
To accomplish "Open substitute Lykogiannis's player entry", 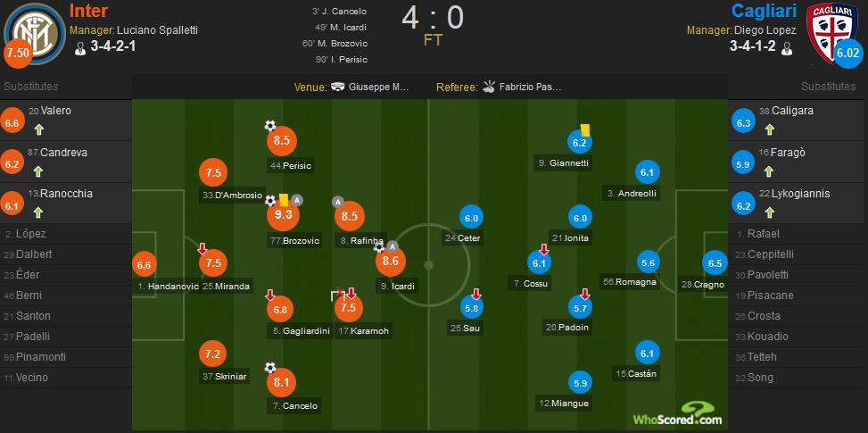I will pos(798,204).
